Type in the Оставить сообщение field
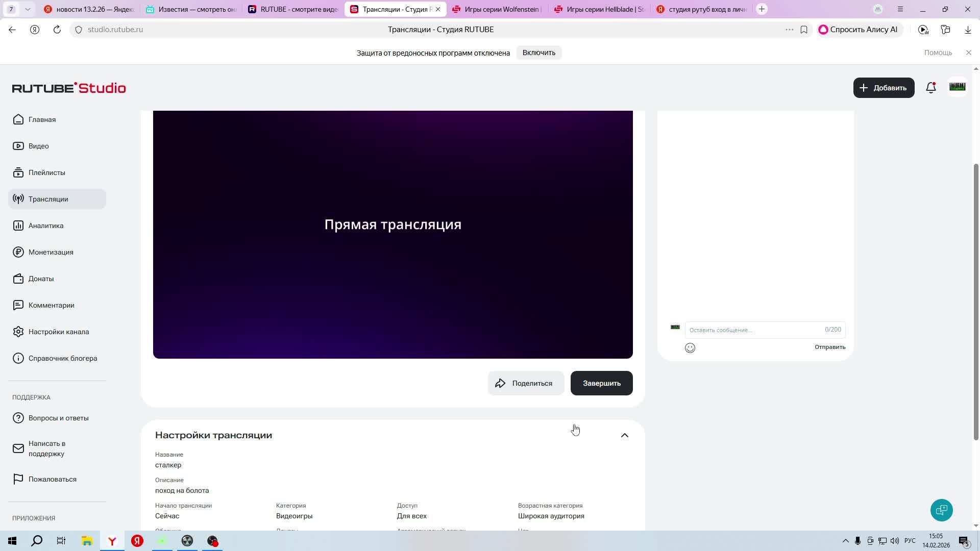Screen dimensions: 980x551 (755, 330)
